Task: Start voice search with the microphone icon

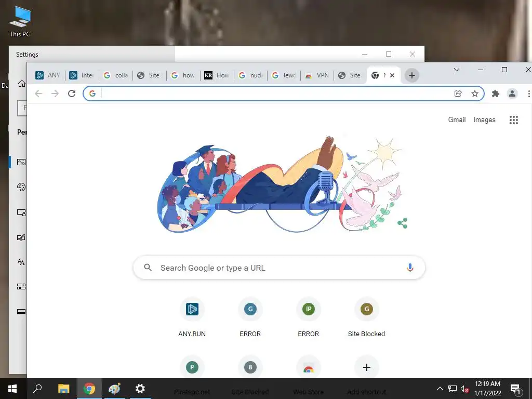Action: click(410, 268)
